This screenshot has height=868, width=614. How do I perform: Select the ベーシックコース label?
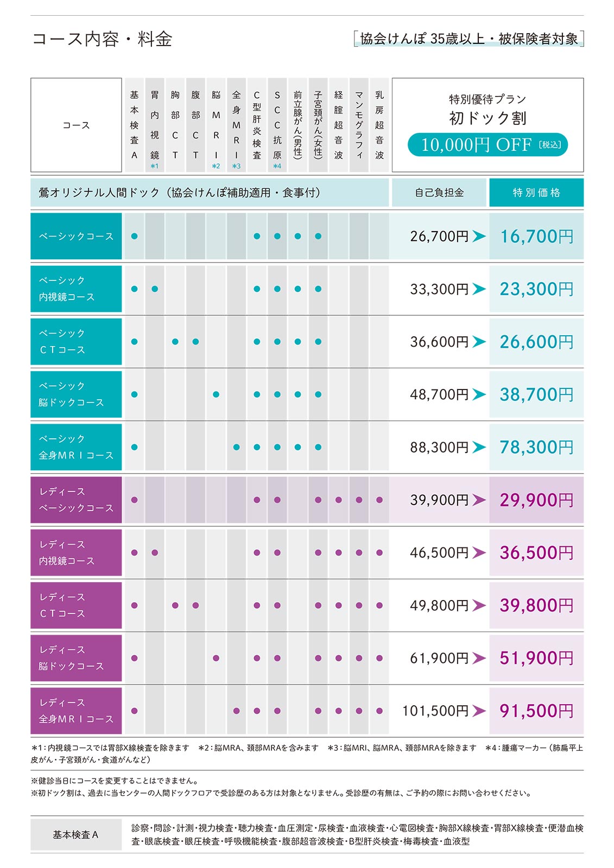(76, 236)
